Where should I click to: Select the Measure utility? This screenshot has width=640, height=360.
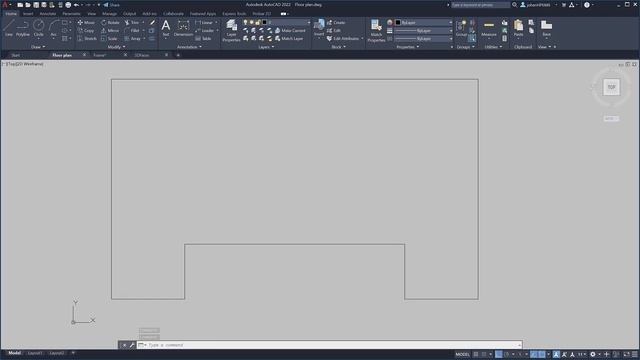click(489, 29)
